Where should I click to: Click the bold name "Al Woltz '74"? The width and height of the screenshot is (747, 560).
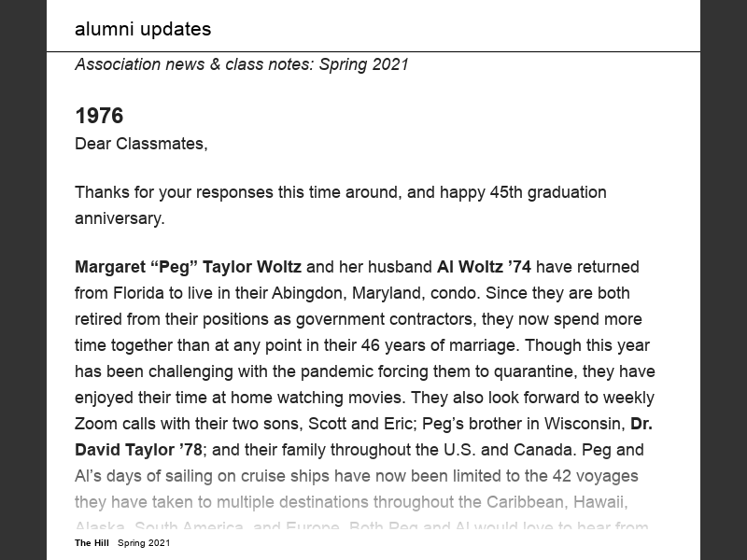click(484, 267)
